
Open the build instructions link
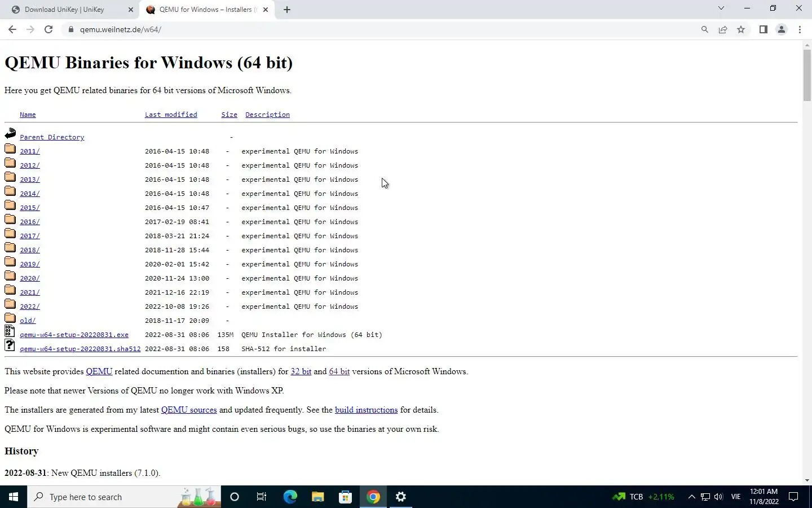click(366, 410)
